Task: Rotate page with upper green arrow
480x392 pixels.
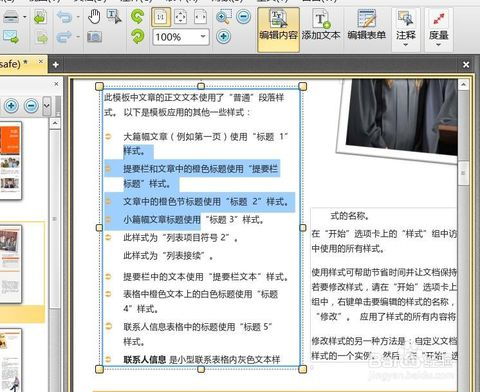Action: click(x=137, y=16)
